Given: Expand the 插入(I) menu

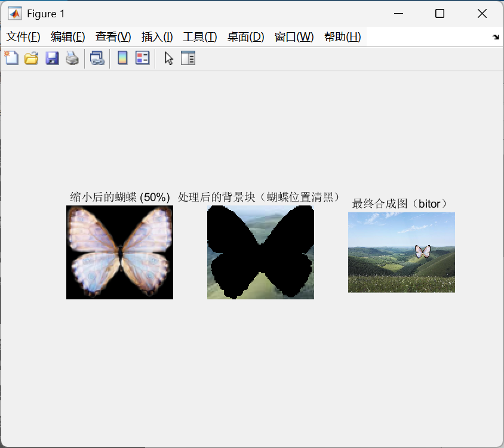Looking at the screenshot, I should tap(157, 37).
